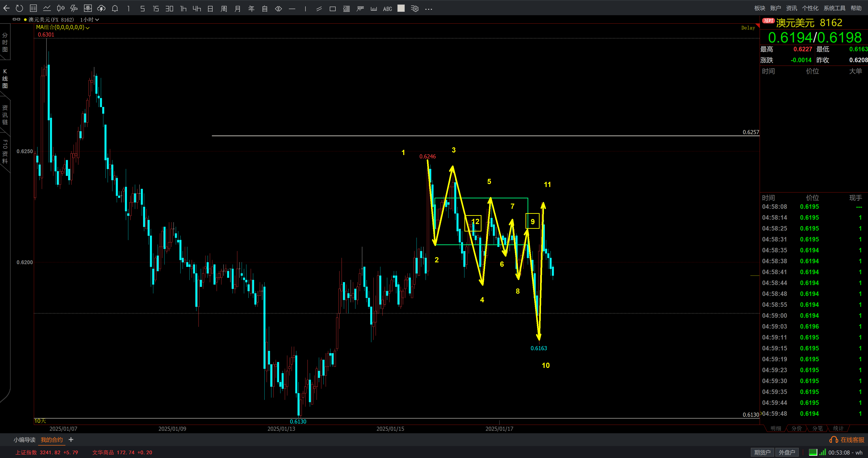The image size is (868, 458).
Task: Open the three-dots more tools menu
Action: coord(429,9)
